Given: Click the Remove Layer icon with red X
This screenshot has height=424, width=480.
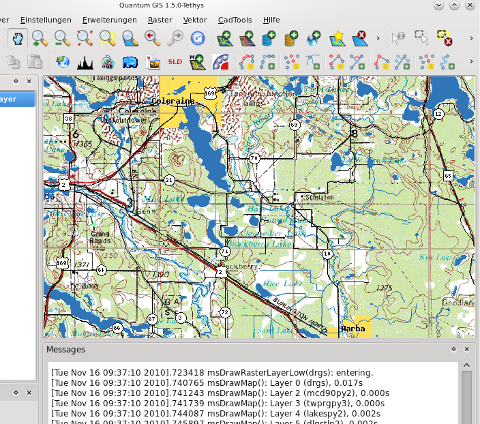Looking at the screenshot, I should click(x=360, y=39).
